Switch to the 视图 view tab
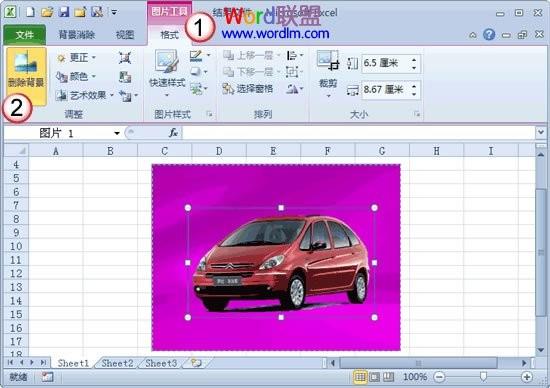Screen dimensions: 550x388 125,35
